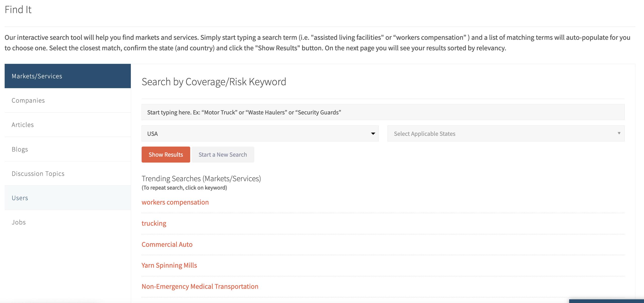Viewport: 644px width, 303px height.
Task: Select the Users tab
Action: (67, 198)
